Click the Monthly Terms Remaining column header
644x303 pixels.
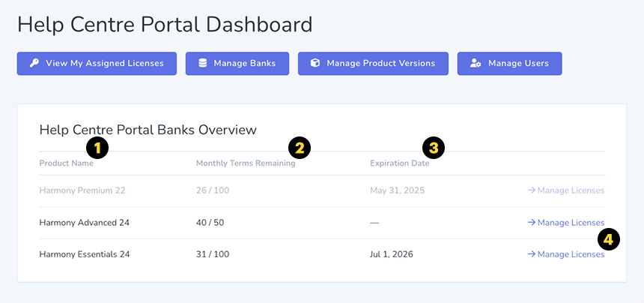tap(245, 163)
